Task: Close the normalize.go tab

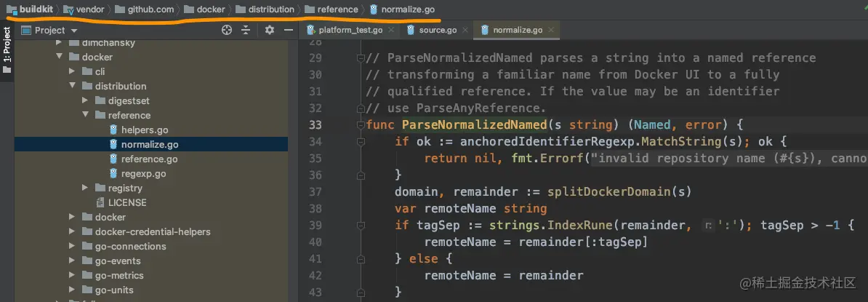Action: pos(551,31)
